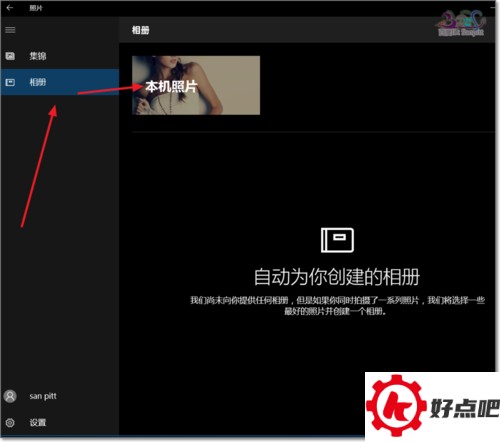The image size is (500, 442).
Task: Click the settings gear icon
Action: click(x=10, y=422)
